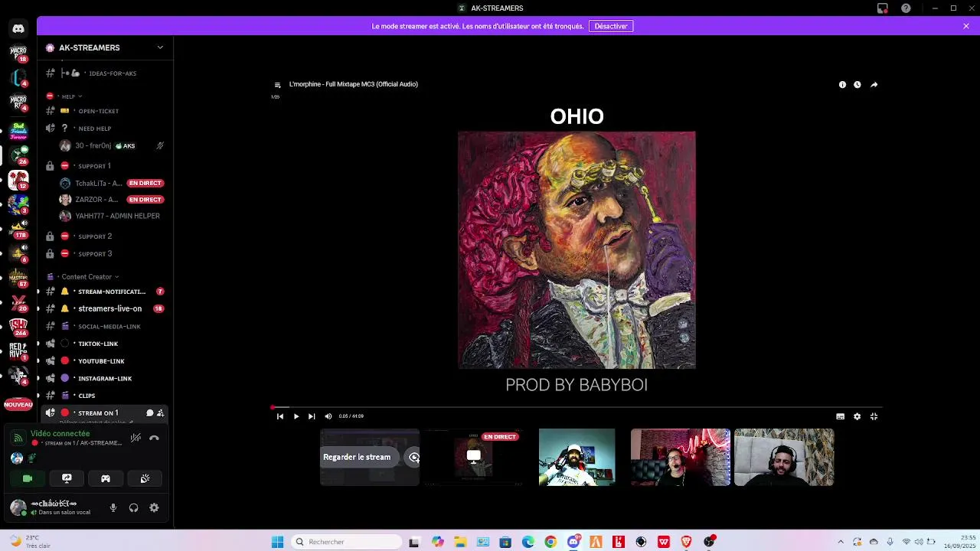The width and height of the screenshot is (980, 551).
Task: Open stream-notifications channel
Action: tap(104, 292)
